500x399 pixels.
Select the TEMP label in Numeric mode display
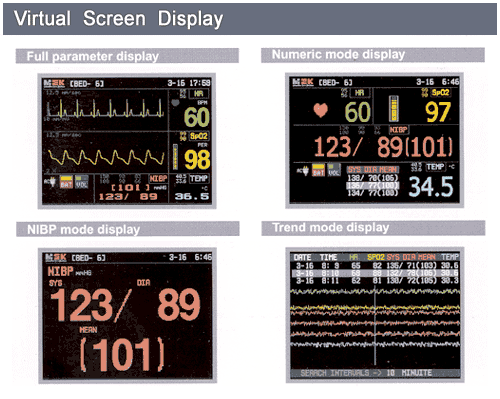point(435,167)
